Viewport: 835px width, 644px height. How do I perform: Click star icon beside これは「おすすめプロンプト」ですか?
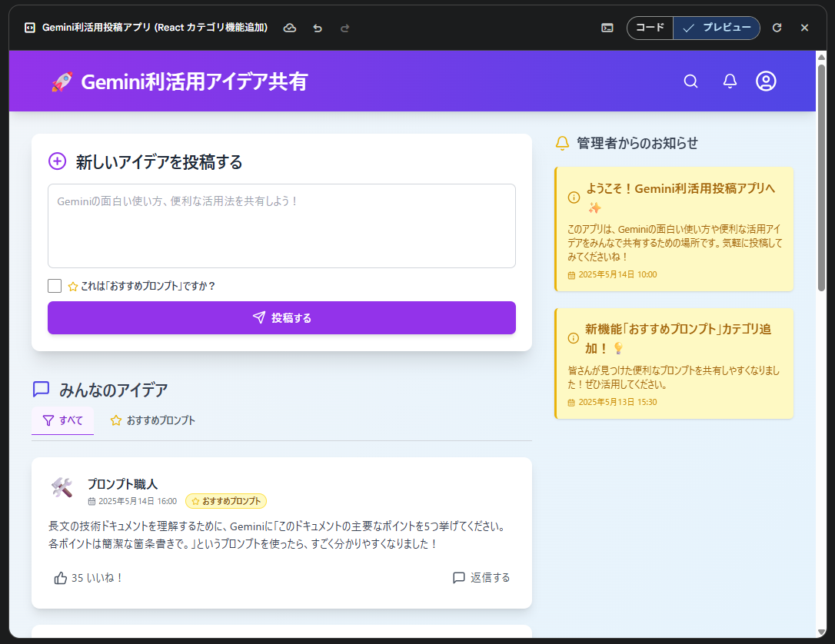tap(73, 287)
